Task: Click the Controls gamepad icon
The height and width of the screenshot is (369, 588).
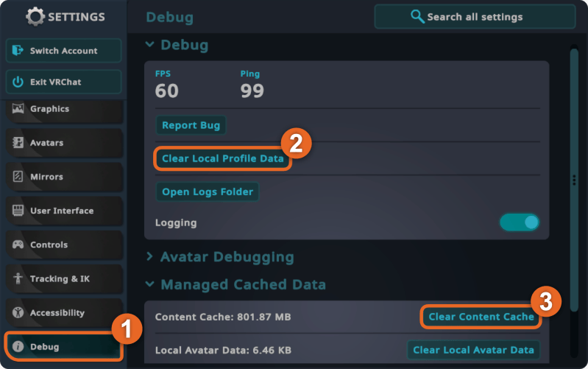Action: click(x=18, y=245)
